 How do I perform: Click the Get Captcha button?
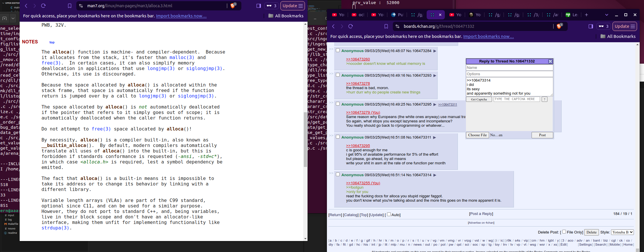tap(479, 99)
